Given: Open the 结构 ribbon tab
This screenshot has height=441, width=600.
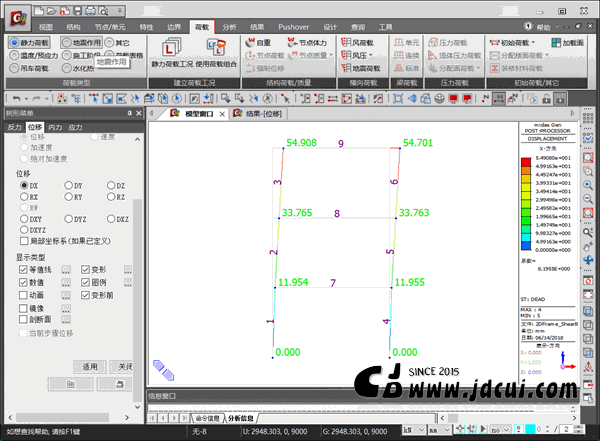Looking at the screenshot, I should [73, 27].
